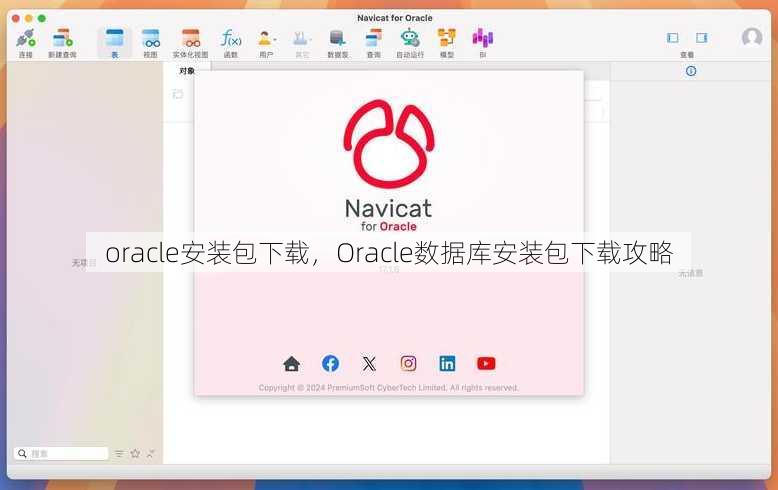The width and height of the screenshot is (778, 490).
Task: Click the search field in sidebar
Action: coord(62,453)
